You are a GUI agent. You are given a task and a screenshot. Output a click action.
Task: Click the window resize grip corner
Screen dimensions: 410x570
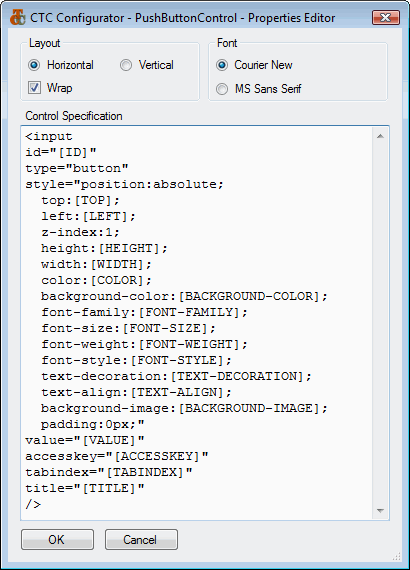397,557
